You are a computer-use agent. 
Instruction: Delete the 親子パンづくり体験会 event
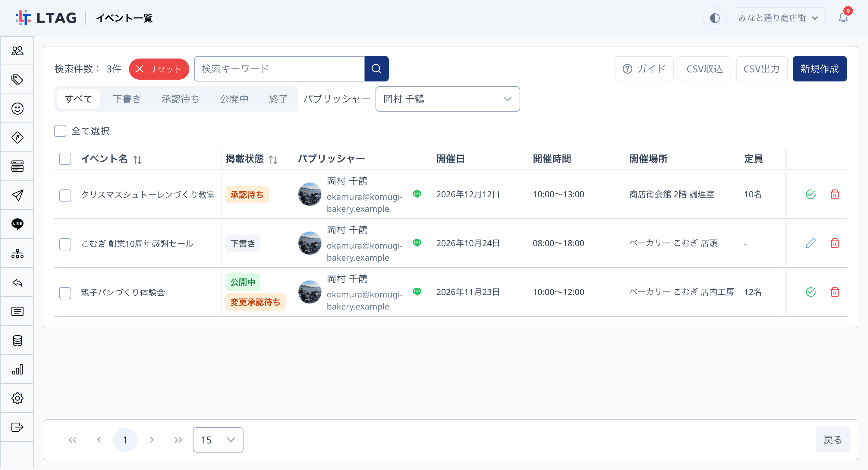click(834, 292)
